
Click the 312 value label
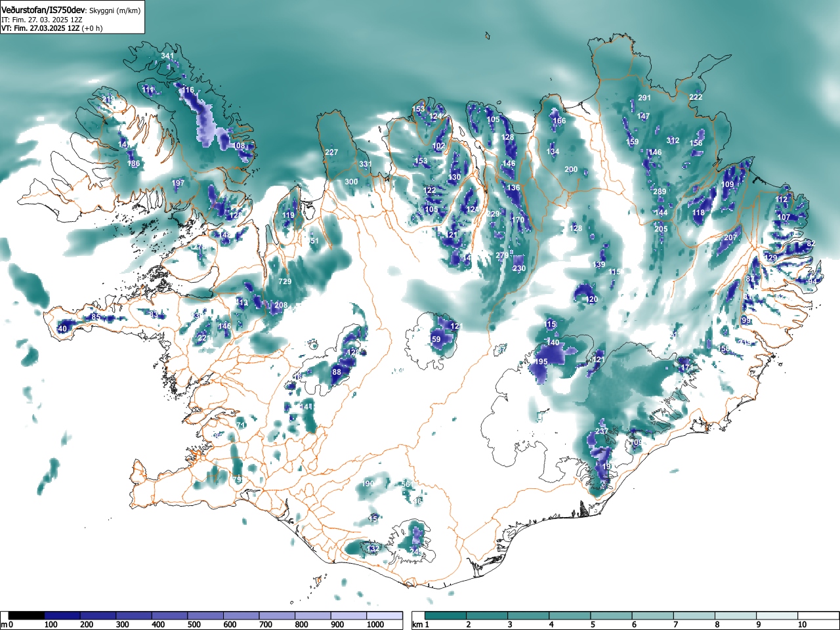pos(673,140)
